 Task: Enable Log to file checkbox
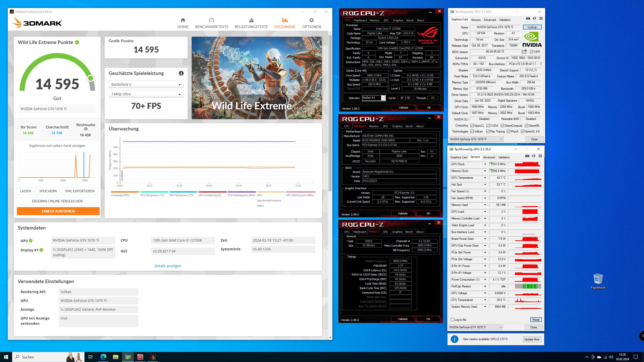[x=453, y=320]
